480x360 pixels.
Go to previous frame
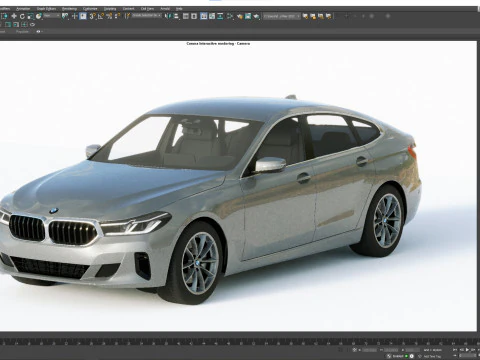[461, 350]
